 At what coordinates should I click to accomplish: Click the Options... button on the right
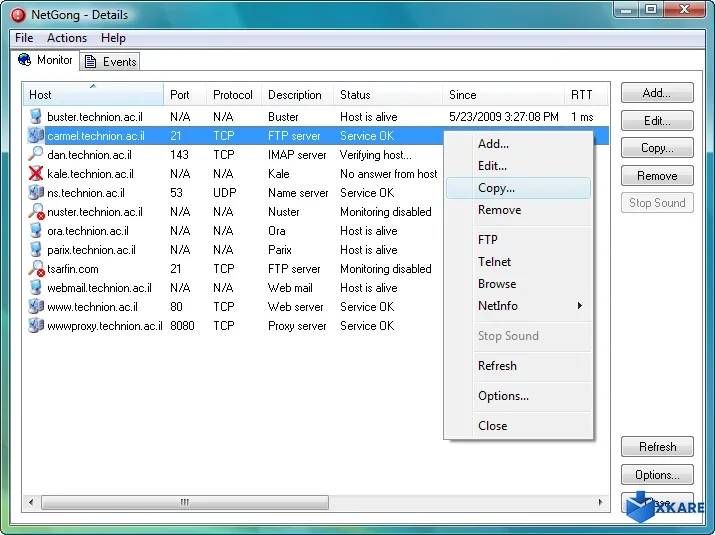click(x=657, y=475)
